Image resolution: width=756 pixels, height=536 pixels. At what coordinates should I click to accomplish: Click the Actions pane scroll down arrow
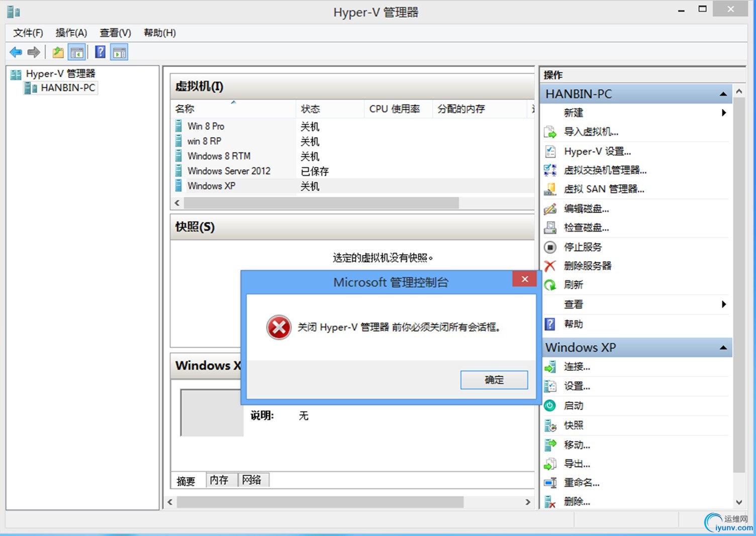tap(738, 502)
